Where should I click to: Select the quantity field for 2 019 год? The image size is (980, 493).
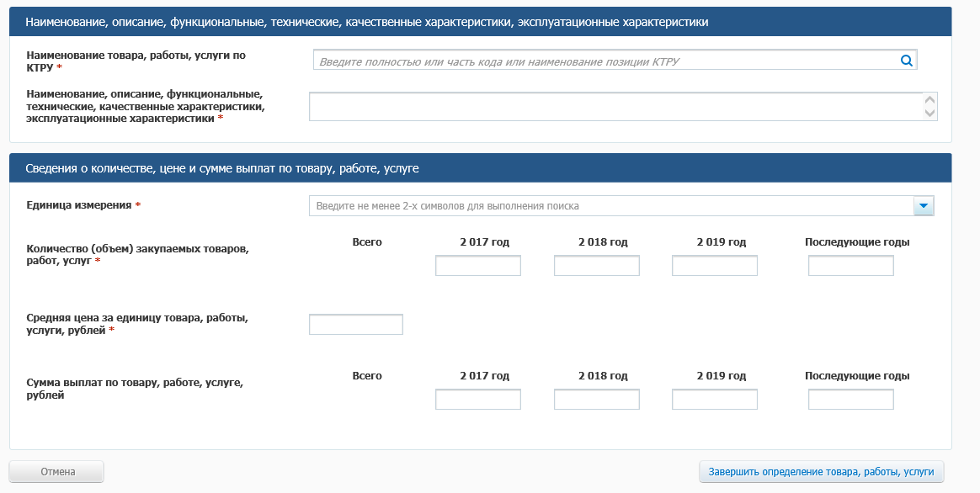[x=714, y=266]
